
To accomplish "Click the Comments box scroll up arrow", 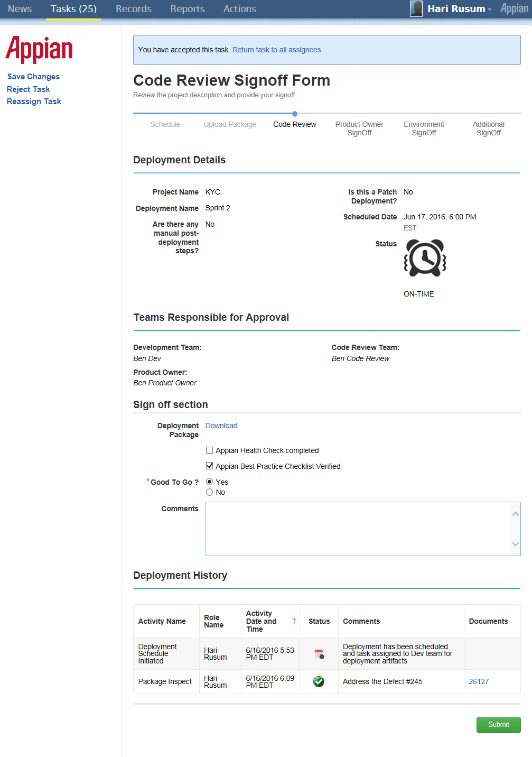I will pyautogui.click(x=516, y=514).
